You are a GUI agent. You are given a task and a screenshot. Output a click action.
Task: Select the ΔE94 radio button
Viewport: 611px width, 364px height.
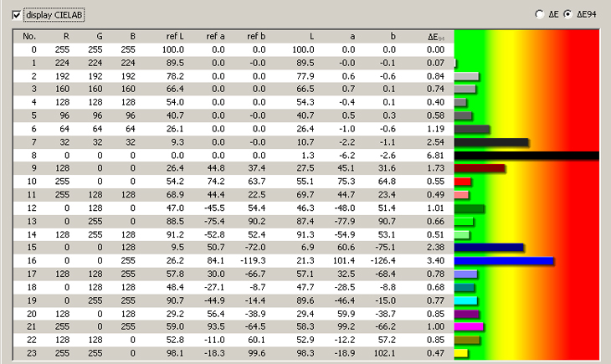click(x=568, y=14)
